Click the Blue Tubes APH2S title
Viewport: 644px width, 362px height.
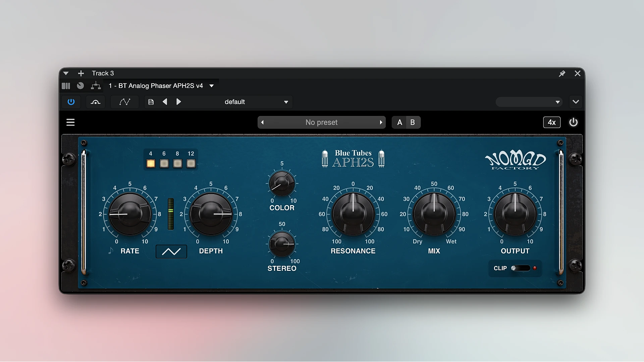353,159
